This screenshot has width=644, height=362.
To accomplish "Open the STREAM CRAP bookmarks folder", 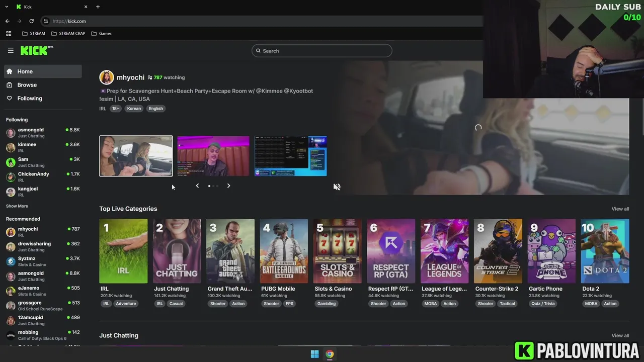I will pos(68,34).
